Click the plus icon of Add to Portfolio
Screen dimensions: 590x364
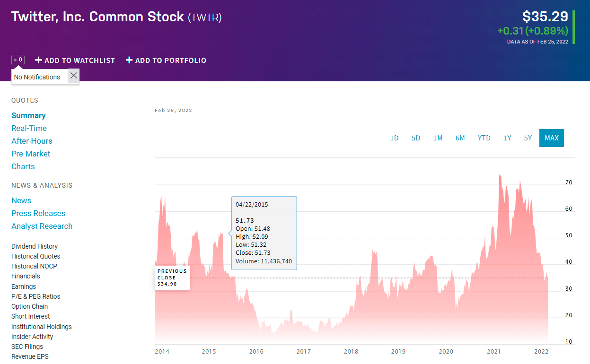pyautogui.click(x=129, y=60)
